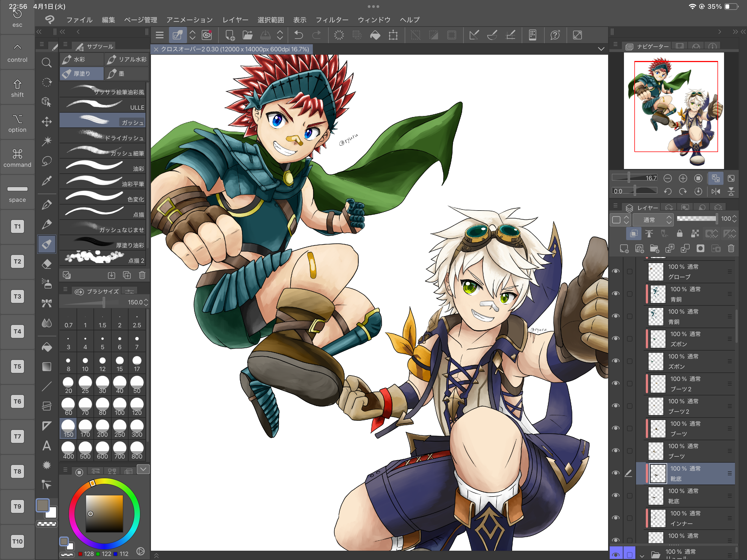
Task: Click the new canvas icon
Action: coord(230,35)
